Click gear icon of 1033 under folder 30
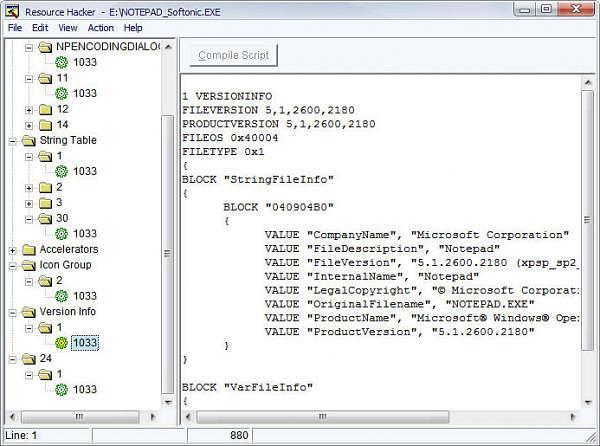The width and height of the screenshot is (600, 446). [61, 234]
